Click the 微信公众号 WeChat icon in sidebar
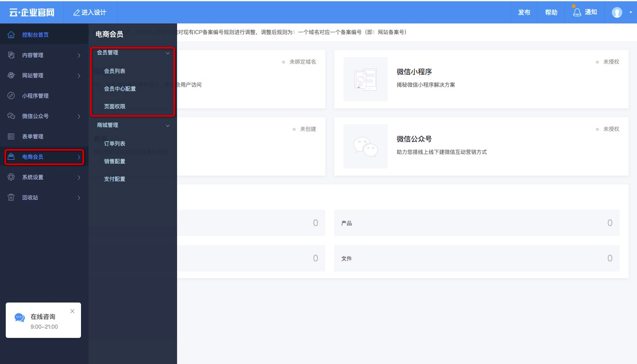Viewport: 637px width, 364px height. click(12, 116)
